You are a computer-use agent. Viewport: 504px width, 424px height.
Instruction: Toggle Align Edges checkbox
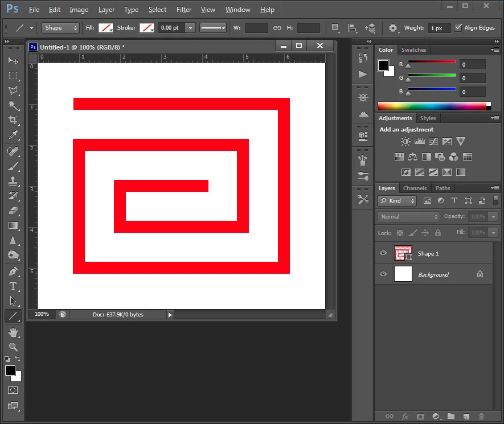[x=458, y=28]
